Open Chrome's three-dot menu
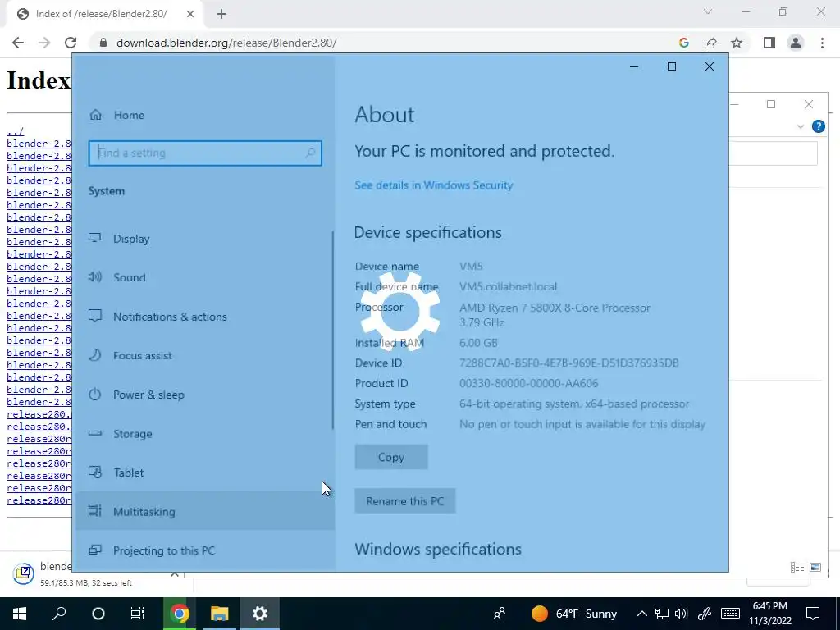Viewport: 840px width, 630px height. pyautogui.click(x=822, y=43)
